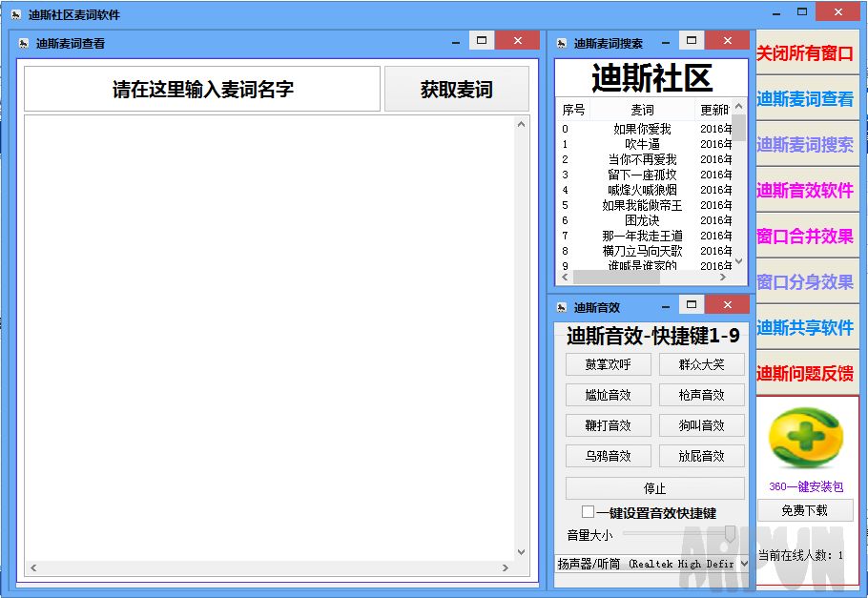Click 关闭所有窗口 in the sidebar

[x=807, y=52]
